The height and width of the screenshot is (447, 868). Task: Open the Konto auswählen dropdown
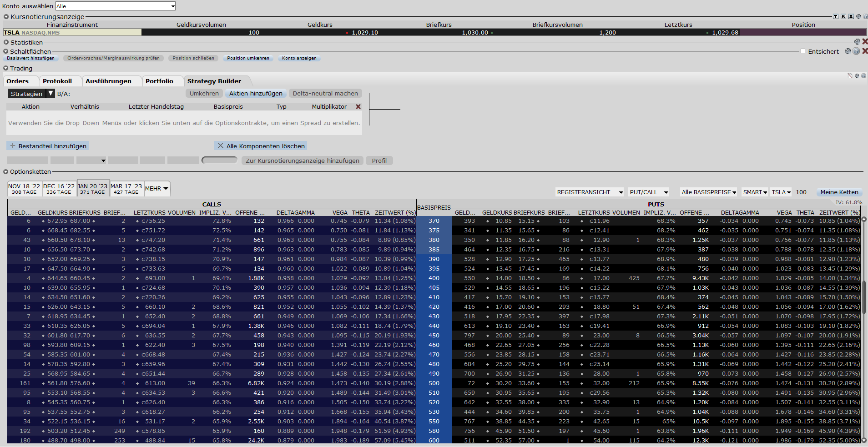click(116, 6)
